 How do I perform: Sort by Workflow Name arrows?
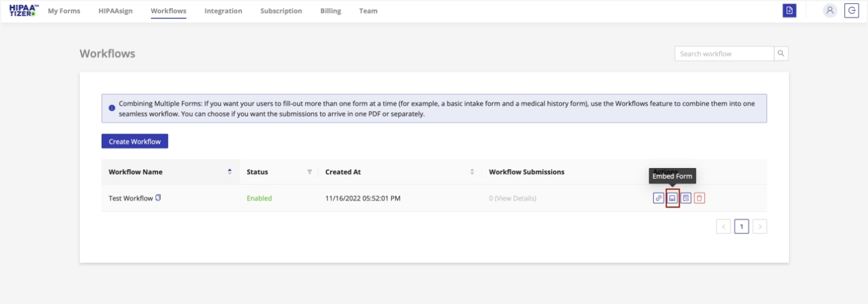230,172
